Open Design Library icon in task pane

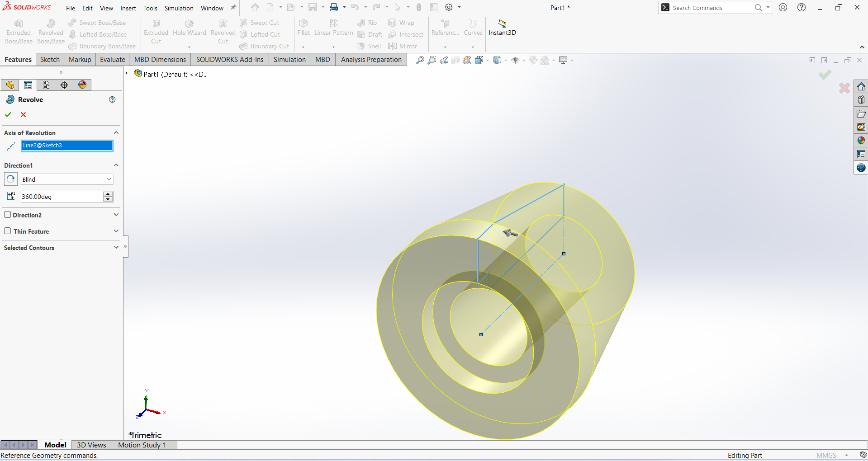[861, 100]
